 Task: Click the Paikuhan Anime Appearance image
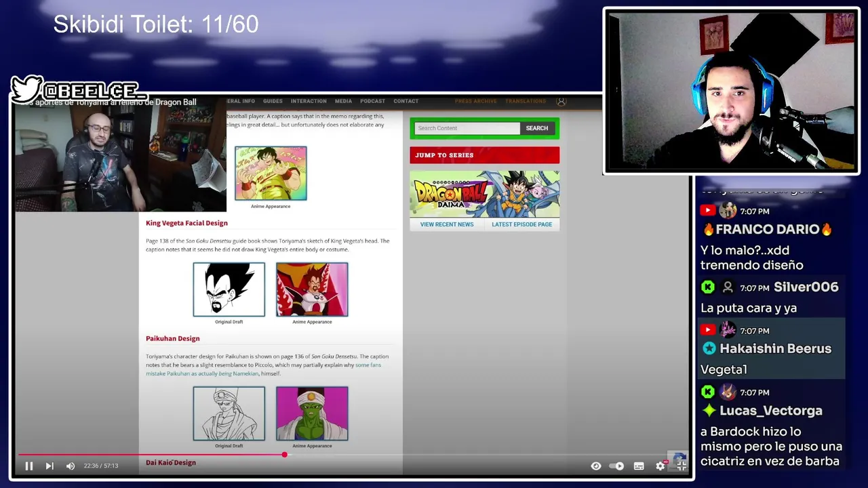312,413
